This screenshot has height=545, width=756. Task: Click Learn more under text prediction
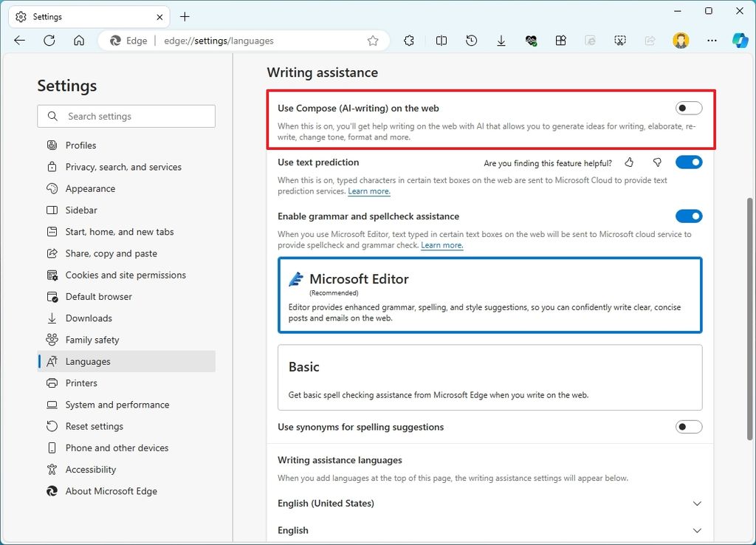(x=369, y=191)
